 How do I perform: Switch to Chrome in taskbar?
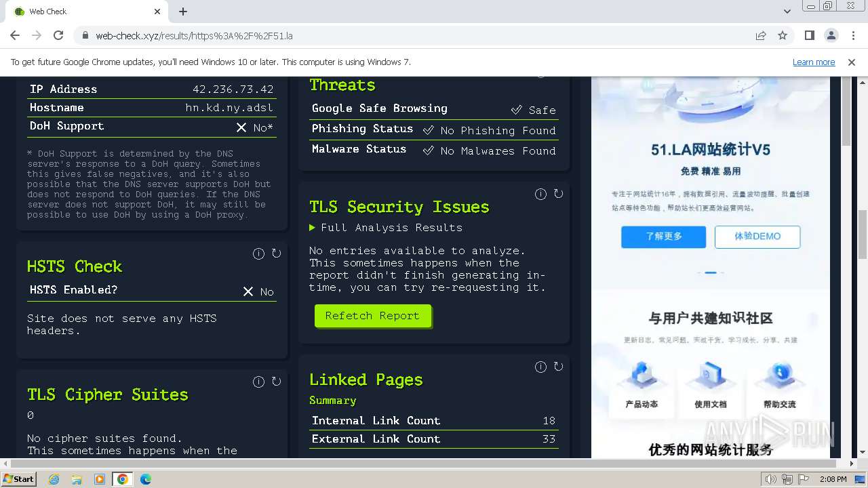tap(123, 479)
